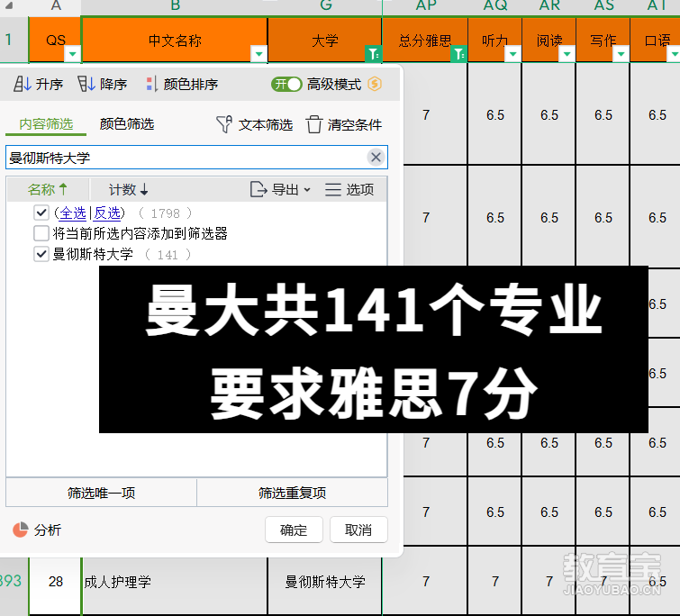The image size is (680, 616).
Task: Click the 筛选唯一项 button
Action: click(101, 493)
